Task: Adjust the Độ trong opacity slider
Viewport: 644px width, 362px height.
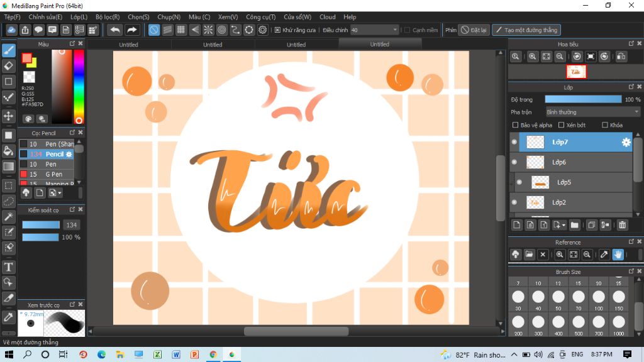Action: 583,99
